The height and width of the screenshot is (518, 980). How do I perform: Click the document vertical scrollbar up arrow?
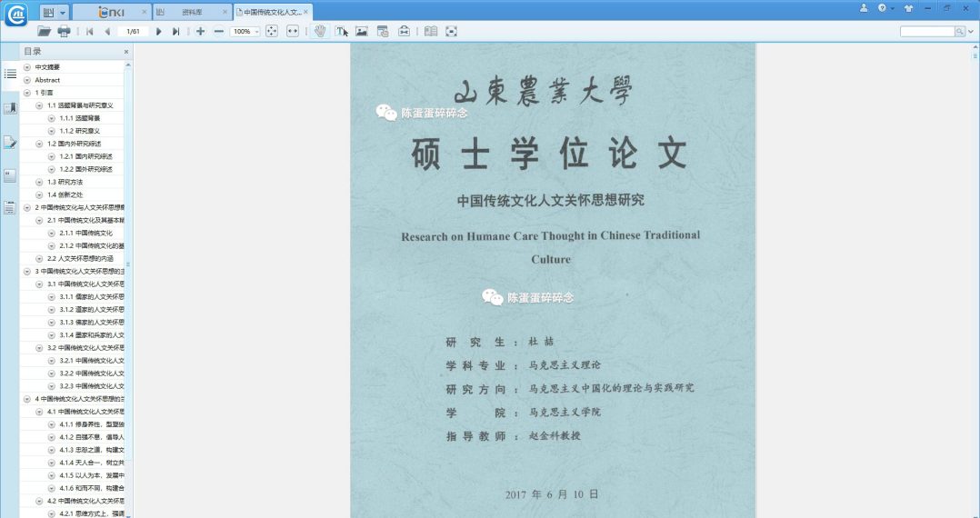coord(975,47)
